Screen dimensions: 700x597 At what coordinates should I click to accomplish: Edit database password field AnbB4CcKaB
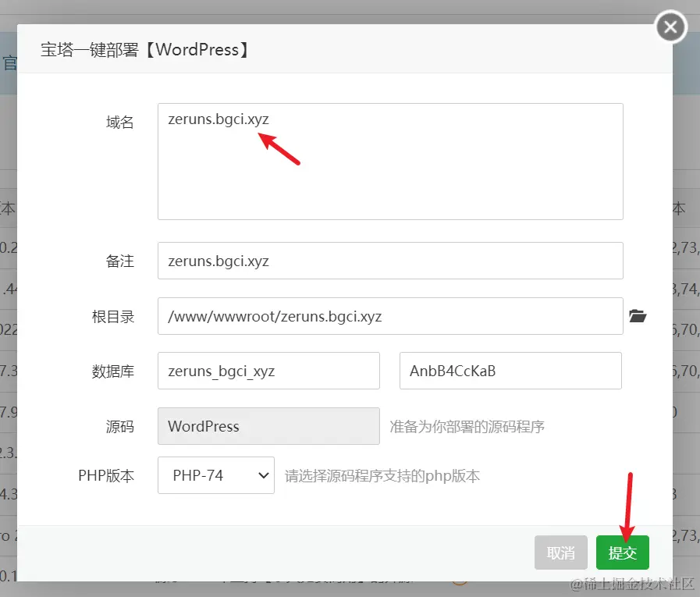[510, 371]
